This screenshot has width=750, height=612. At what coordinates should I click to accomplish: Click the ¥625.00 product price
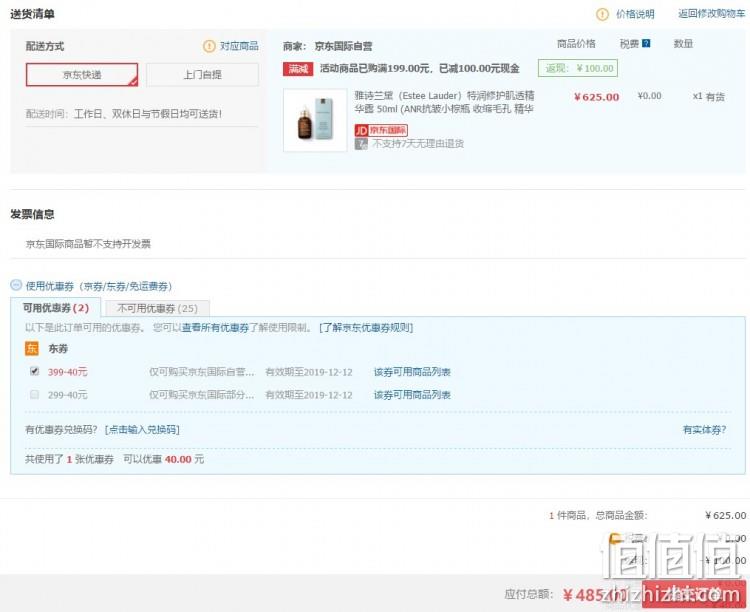pos(596,97)
